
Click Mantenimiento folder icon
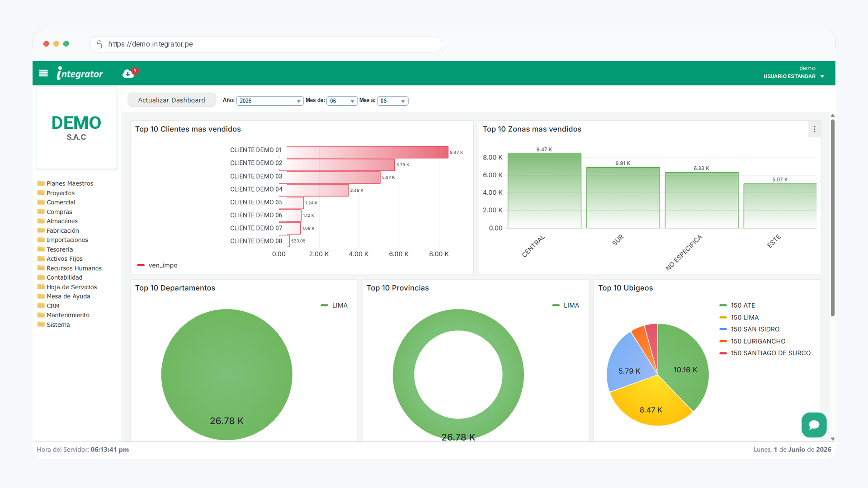[x=41, y=315]
